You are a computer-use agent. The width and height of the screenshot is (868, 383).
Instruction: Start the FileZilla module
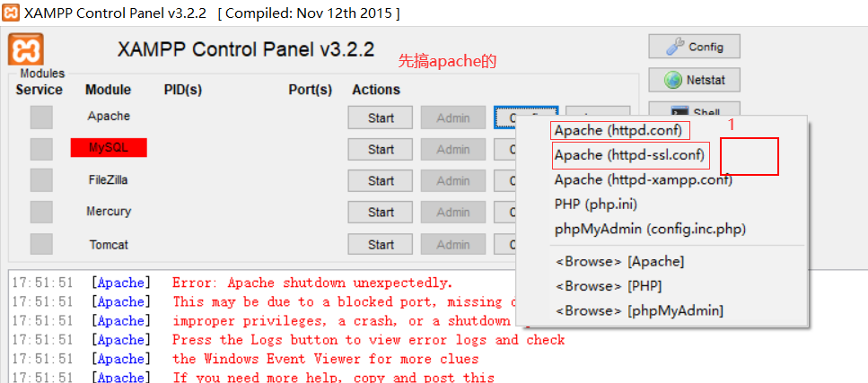point(381,181)
